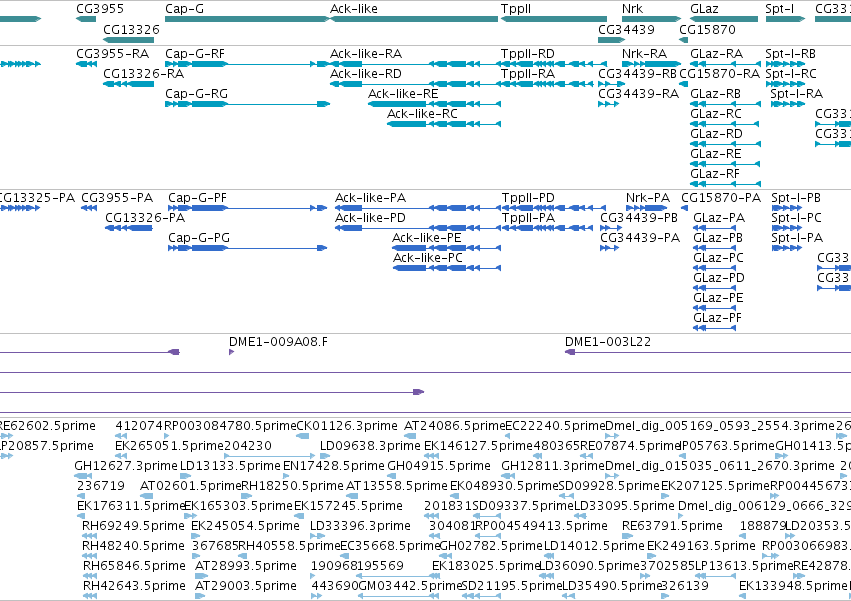Click protein CG3955-PA
This screenshot has width=851, height=601.
tap(89, 208)
